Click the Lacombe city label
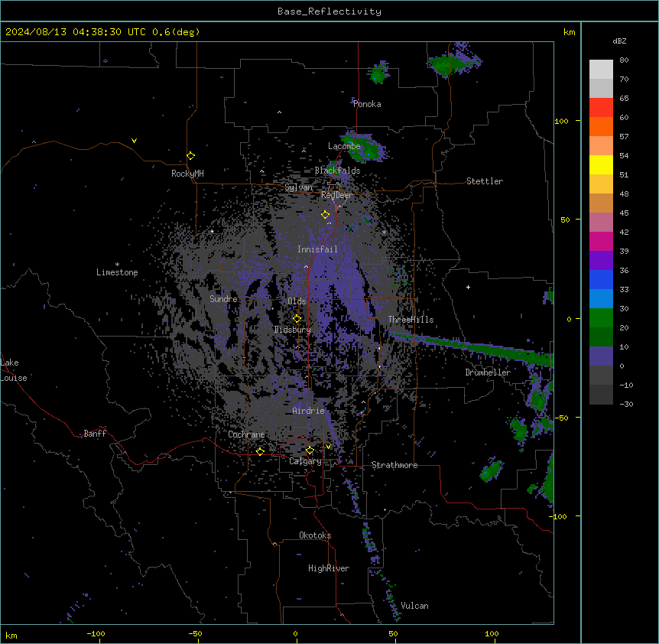This screenshot has height=644, width=659. tap(344, 146)
